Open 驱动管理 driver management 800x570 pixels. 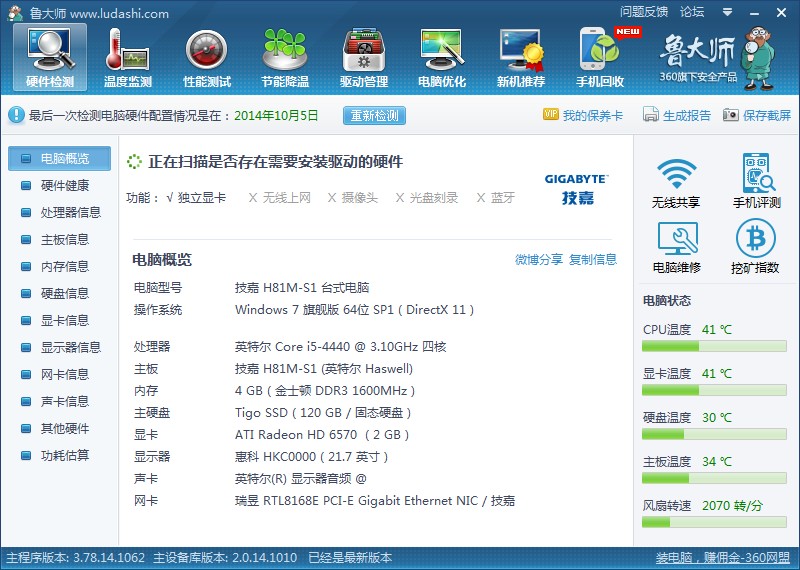click(364, 58)
